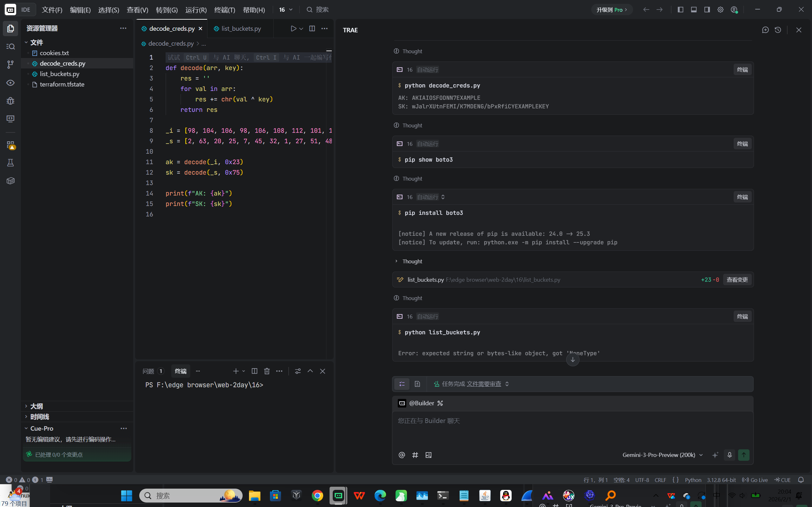Click the microphone voice input icon

tap(729, 455)
